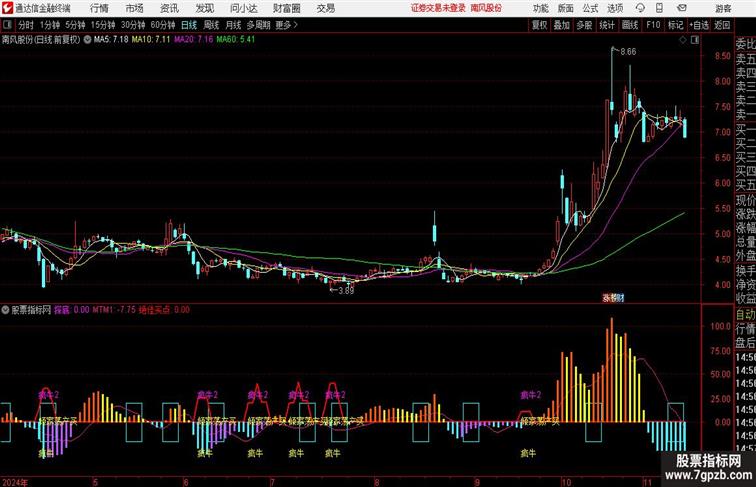Viewport: 756px width, 487px height.
Task: Click the envelope message icon
Action: (682, 8)
